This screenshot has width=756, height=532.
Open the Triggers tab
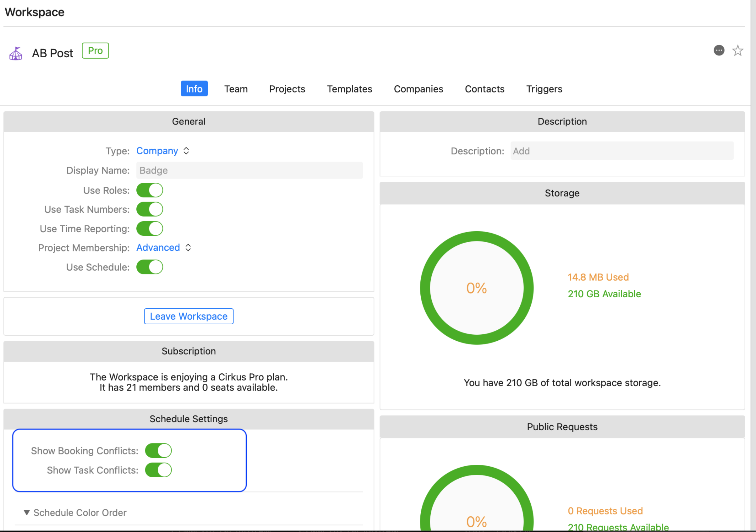pos(544,89)
